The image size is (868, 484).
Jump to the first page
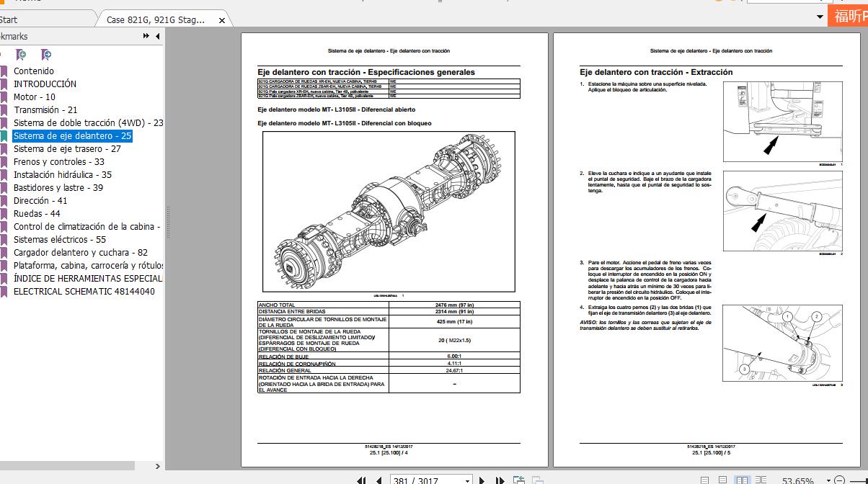[x=361, y=480]
